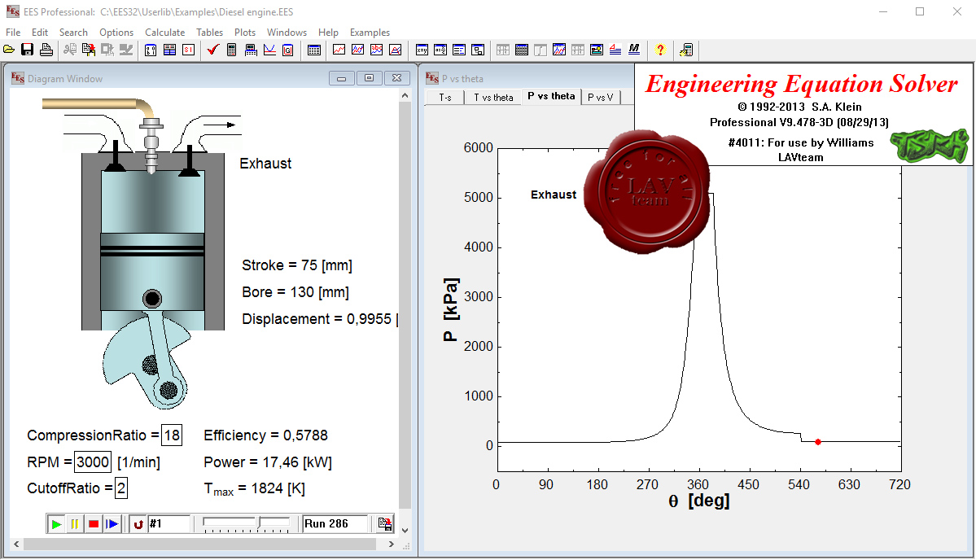Switch to the P vs V tab

[601, 98]
